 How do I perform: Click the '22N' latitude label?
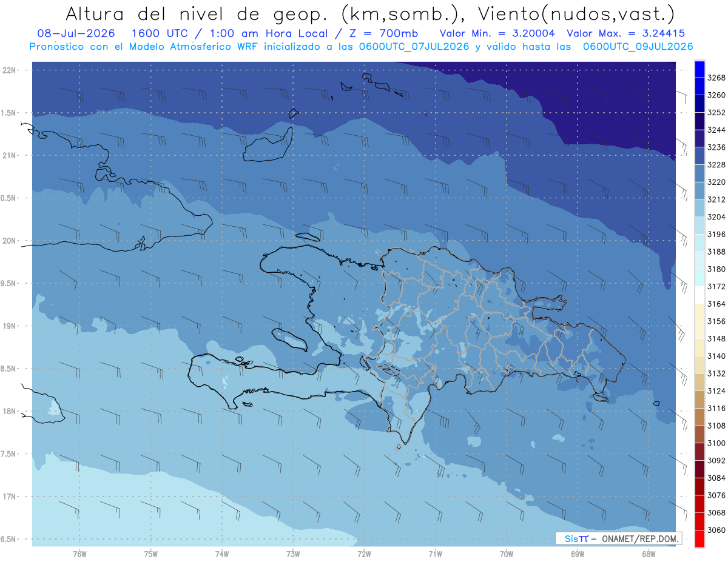10,70
